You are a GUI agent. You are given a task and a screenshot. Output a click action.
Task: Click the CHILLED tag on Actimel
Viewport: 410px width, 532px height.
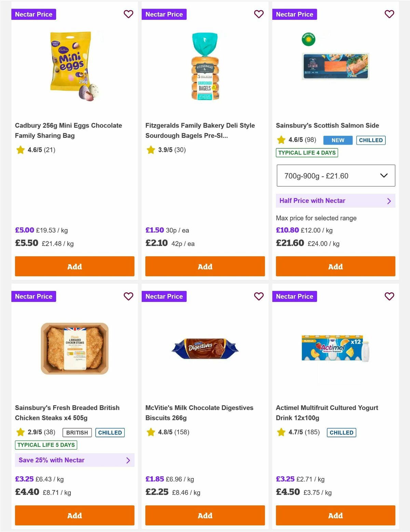(x=341, y=432)
